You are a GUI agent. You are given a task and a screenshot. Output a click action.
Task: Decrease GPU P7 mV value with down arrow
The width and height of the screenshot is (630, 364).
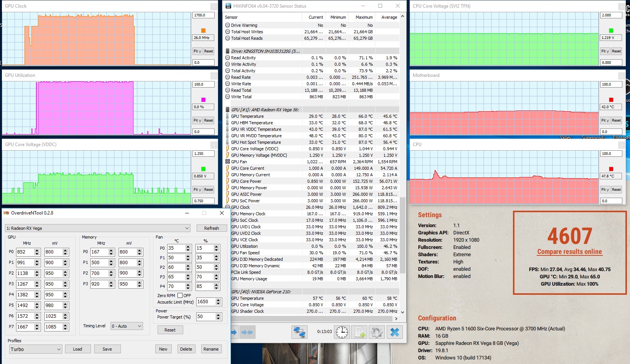click(65, 328)
